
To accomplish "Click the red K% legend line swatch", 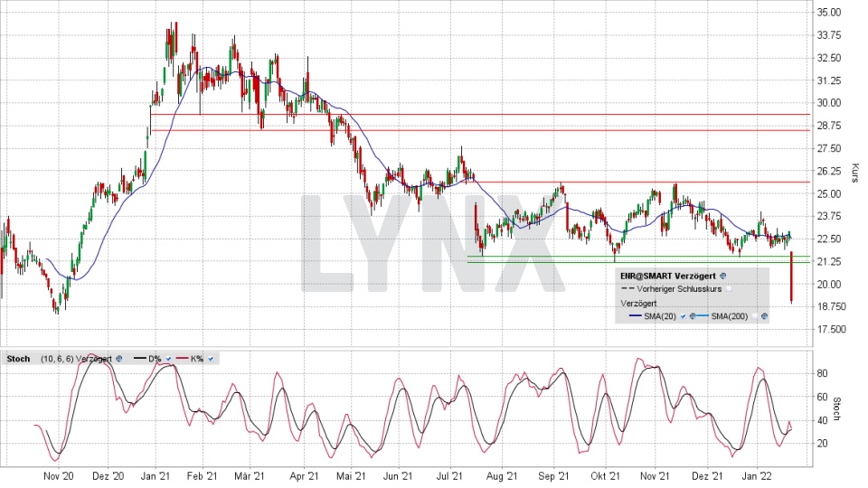I will point(184,359).
